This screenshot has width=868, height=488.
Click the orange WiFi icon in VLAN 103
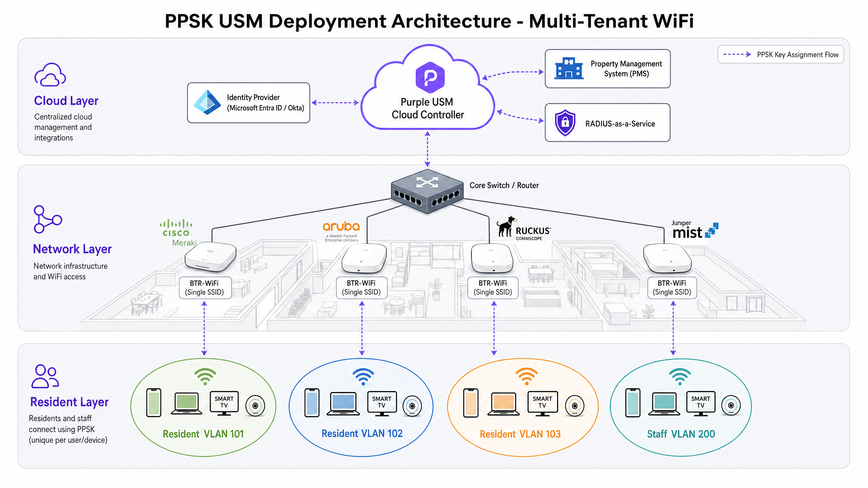(527, 377)
